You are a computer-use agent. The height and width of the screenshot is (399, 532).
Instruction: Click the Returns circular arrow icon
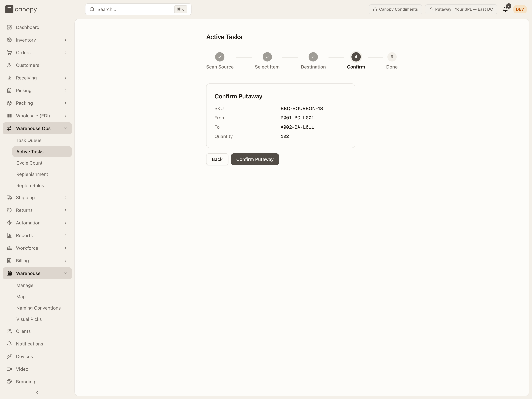(9, 210)
